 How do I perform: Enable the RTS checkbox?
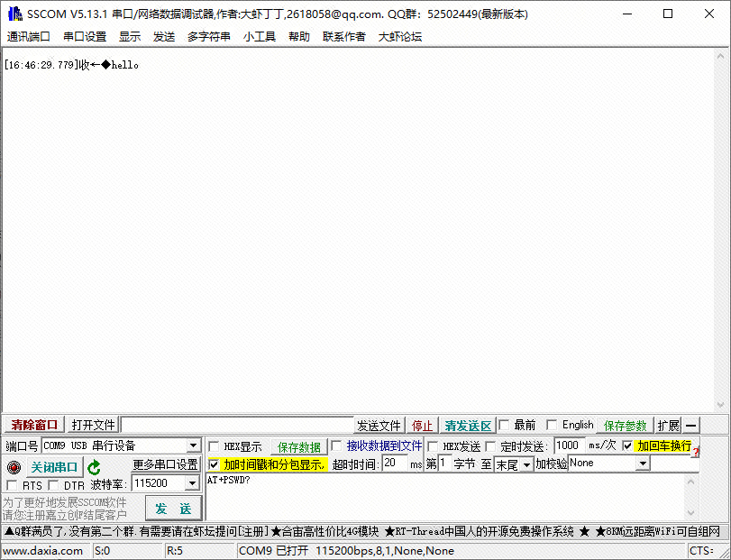pos(13,485)
